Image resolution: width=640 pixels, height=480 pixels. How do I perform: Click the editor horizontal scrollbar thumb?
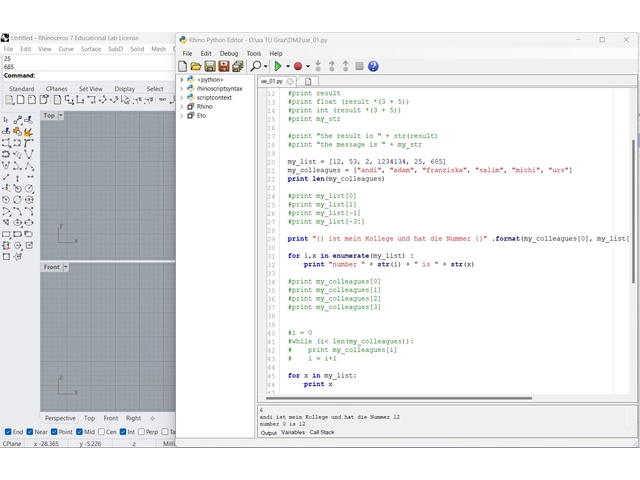pyautogui.click(x=399, y=398)
